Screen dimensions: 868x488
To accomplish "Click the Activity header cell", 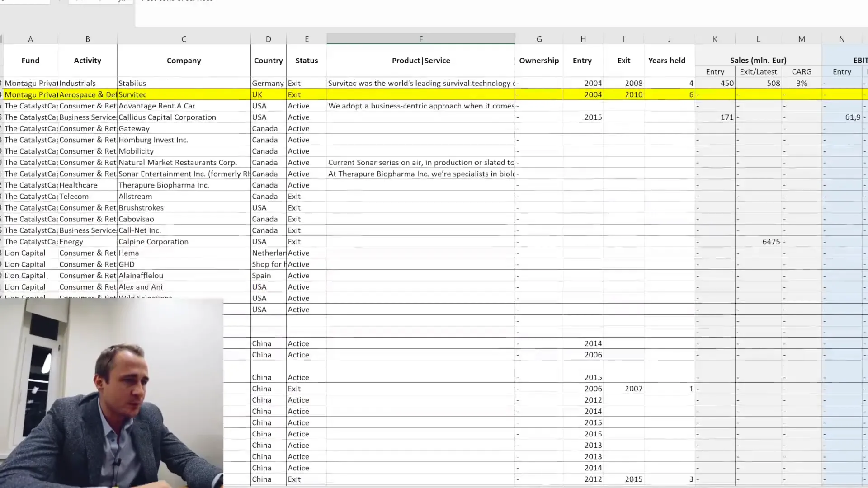I will pos(87,61).
